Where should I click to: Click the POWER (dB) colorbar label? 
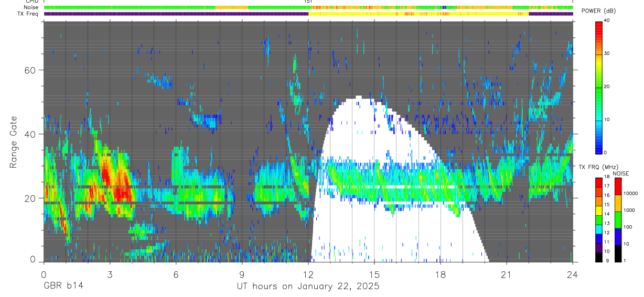click(599, 11)
